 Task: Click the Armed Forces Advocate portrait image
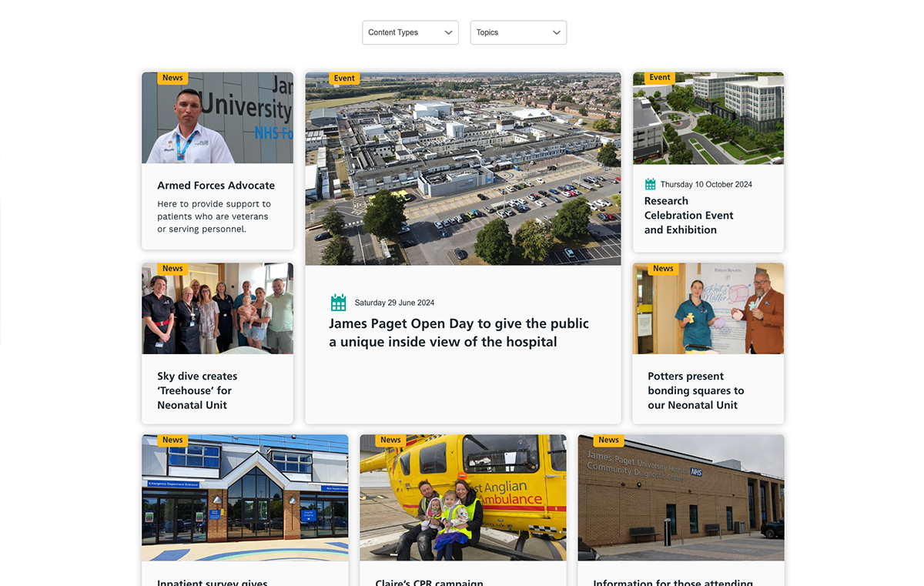point(218,118)
